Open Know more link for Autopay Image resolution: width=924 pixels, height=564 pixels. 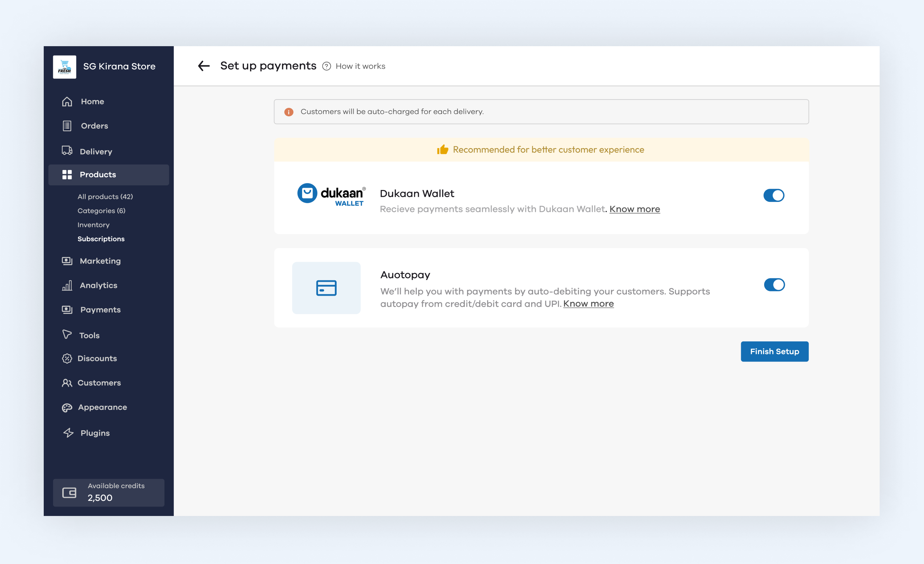click(588, 304)
